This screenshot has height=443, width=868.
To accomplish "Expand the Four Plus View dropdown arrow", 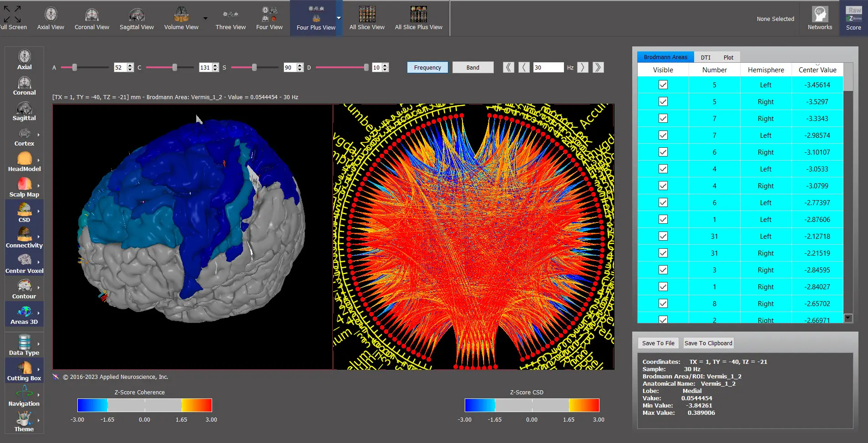I will 339,18.
